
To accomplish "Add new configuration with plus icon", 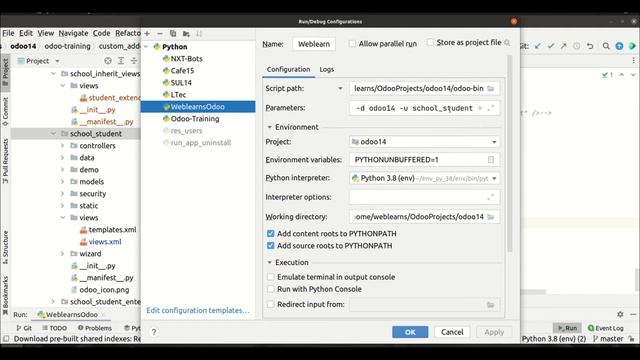I will point(147,33).
